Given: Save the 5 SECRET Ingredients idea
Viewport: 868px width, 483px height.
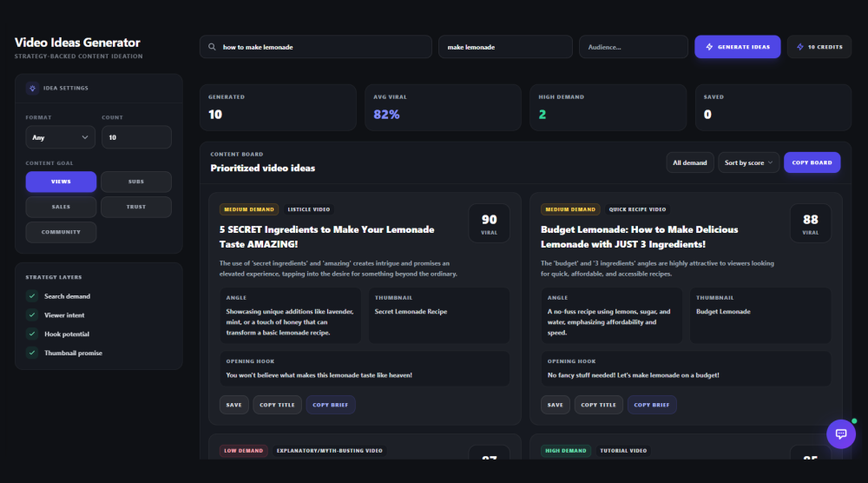Looking at the screenshot, I should (x=233, y=405).
